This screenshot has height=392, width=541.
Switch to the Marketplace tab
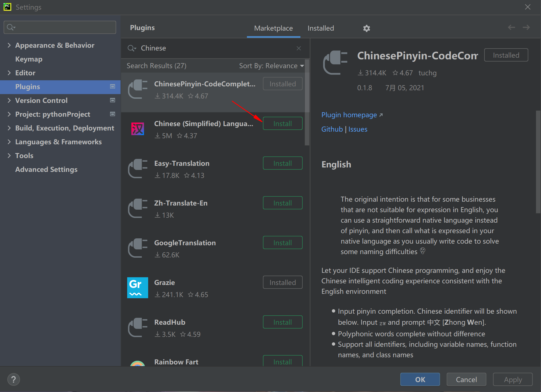pos(273,28)
